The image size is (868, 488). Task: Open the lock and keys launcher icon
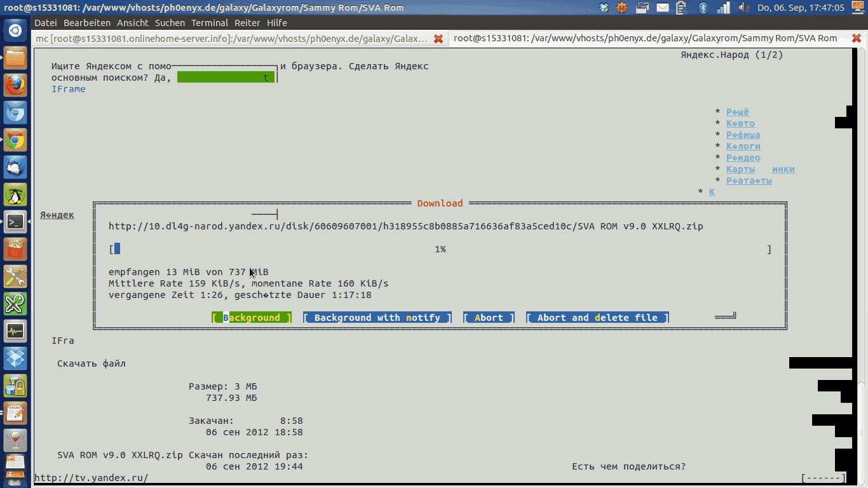(15, 386)
